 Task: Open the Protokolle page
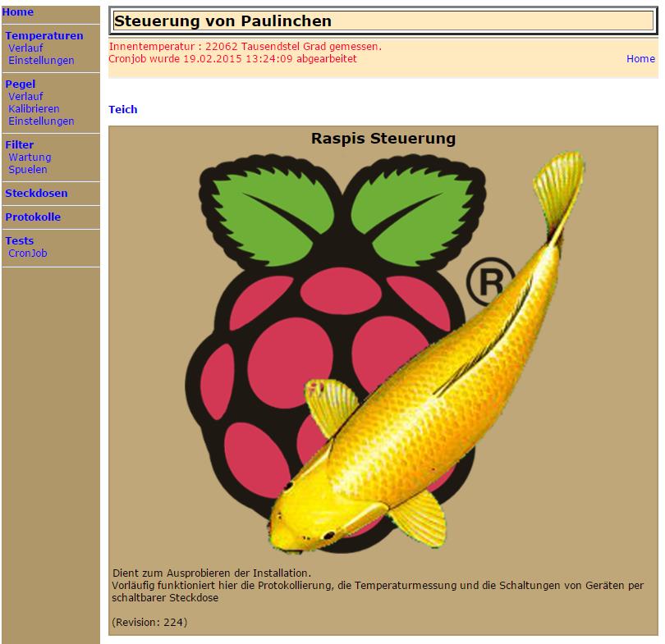coord(33,217)
